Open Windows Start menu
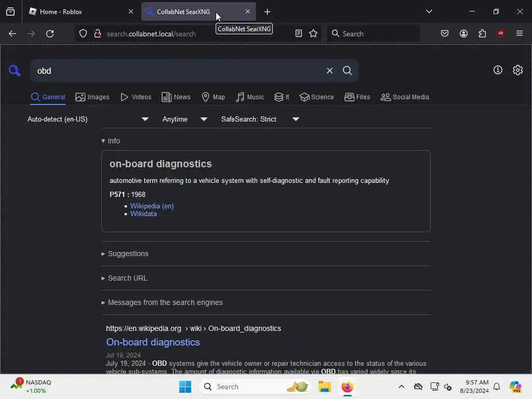 click(x=185, y=387)
